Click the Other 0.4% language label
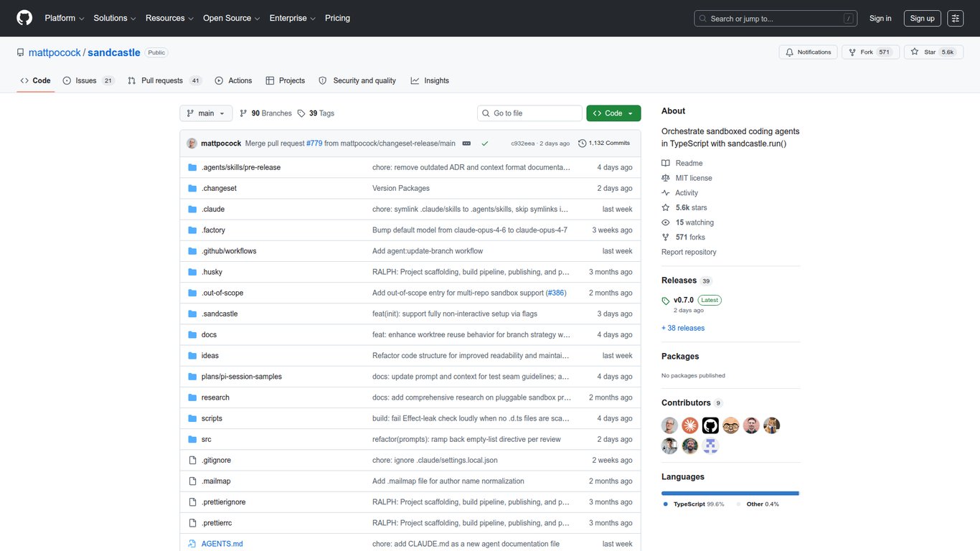The image size is (980, 551). (x=758, y=504)
